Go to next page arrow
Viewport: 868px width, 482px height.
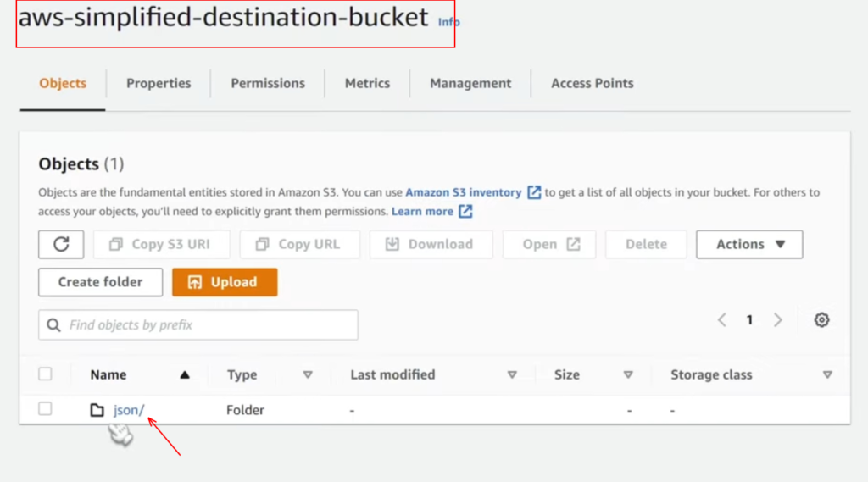coord(778,320)
